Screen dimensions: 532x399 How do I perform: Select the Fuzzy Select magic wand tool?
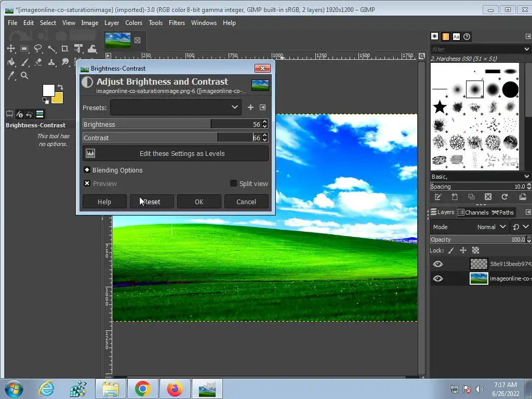[x=51, y=48]
